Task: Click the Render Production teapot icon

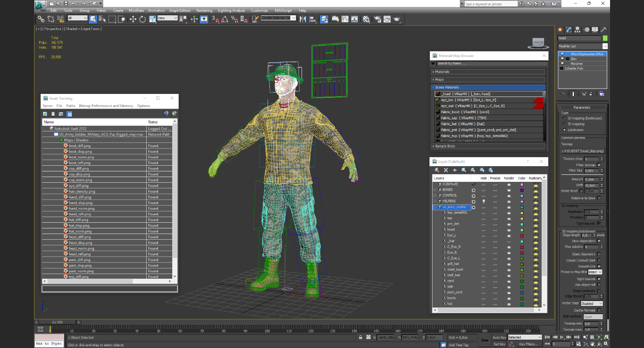Action: (397, 19)
